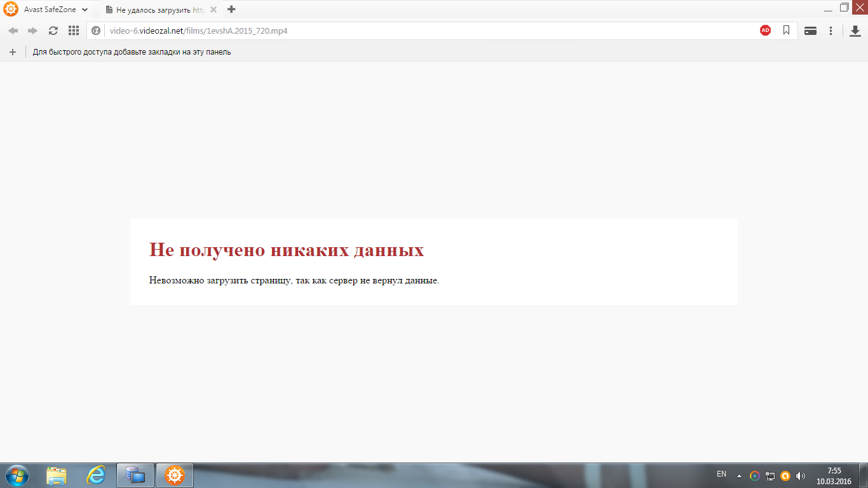This screenshot has height=488, width=868.
Task: Go forward using the right arrow
Action: pyautogui.click(x=33, y=30)
